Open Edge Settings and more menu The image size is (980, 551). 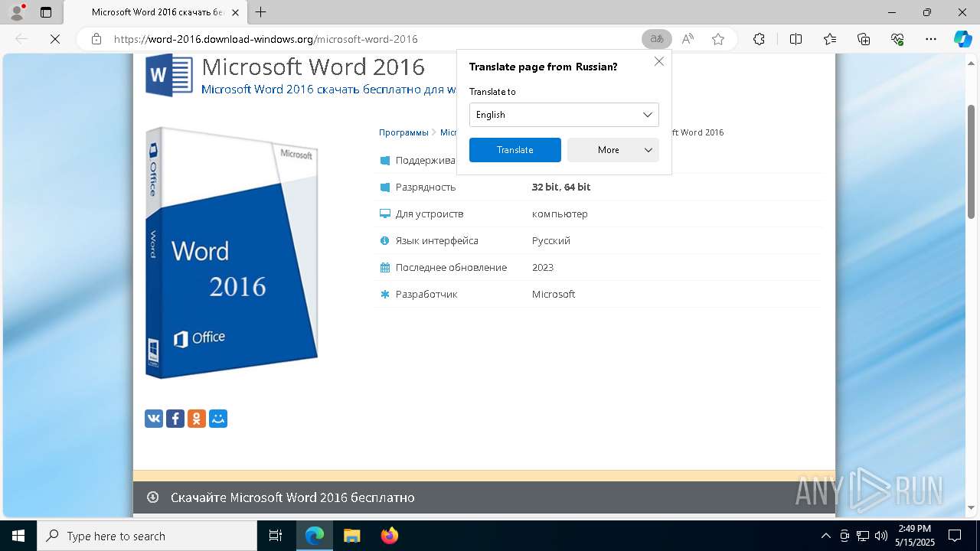[931, 39]
